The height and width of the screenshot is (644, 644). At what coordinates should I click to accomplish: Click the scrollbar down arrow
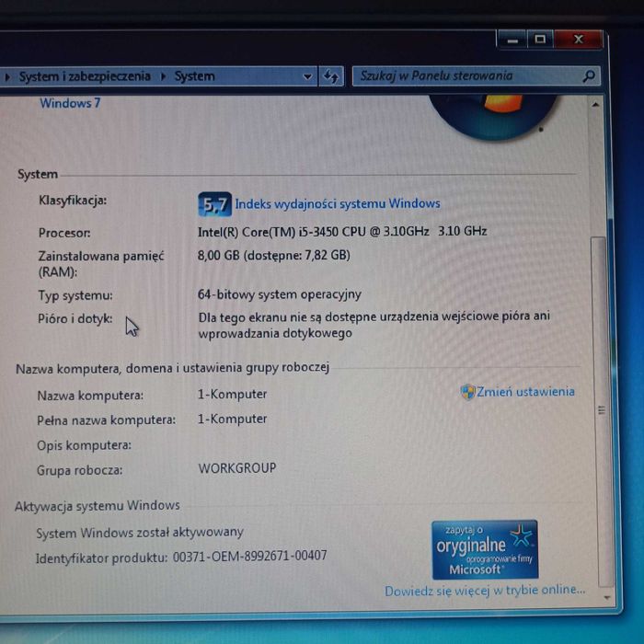coord(607,598)
